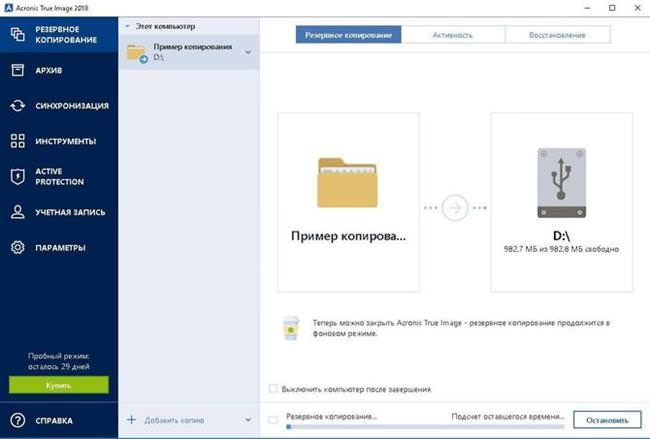Viewport: 650px width, 439px height.
Task: Click the Synchronization arrows icon
Action: pyautogui.click(x=17, y=106)
